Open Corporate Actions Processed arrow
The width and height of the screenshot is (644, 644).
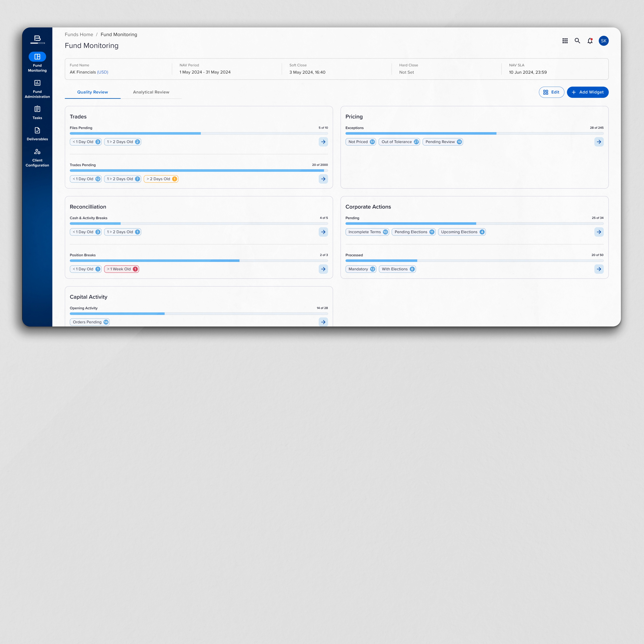point(599,269)
